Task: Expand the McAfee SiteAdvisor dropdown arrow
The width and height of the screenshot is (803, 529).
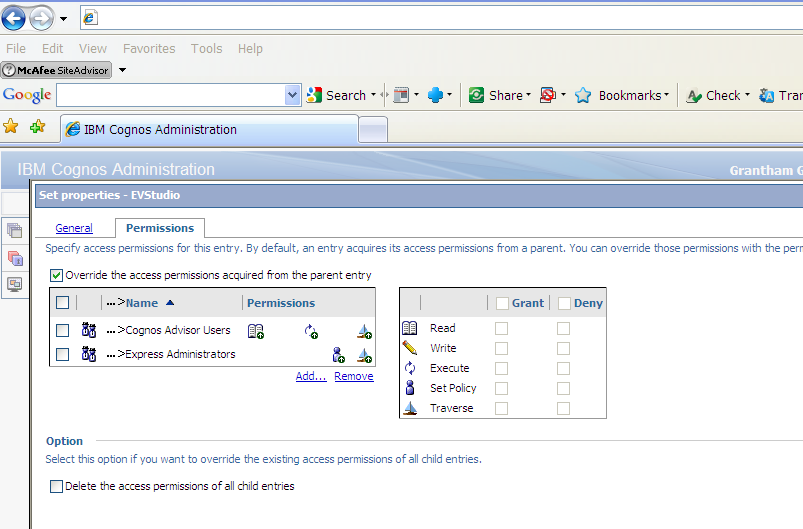Action: pos(122,70)
